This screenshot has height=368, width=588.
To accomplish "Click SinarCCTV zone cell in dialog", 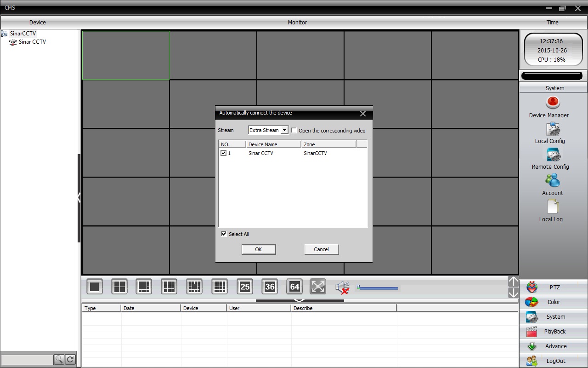I will [315, 153].
